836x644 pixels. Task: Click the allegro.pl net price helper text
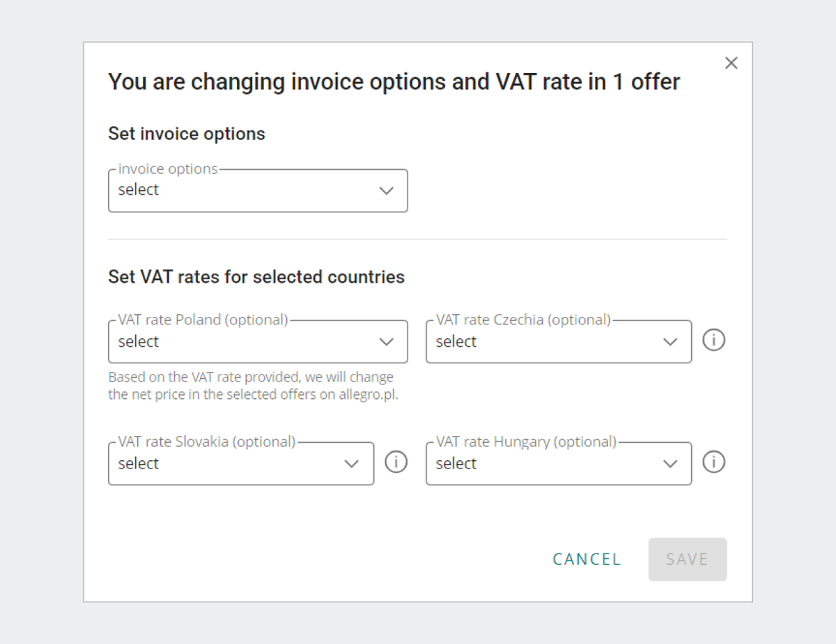(253, 386)
